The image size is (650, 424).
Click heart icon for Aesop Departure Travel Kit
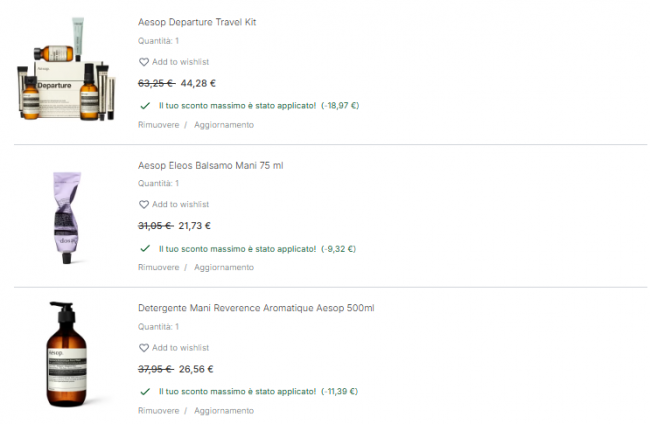click(143, 62)
